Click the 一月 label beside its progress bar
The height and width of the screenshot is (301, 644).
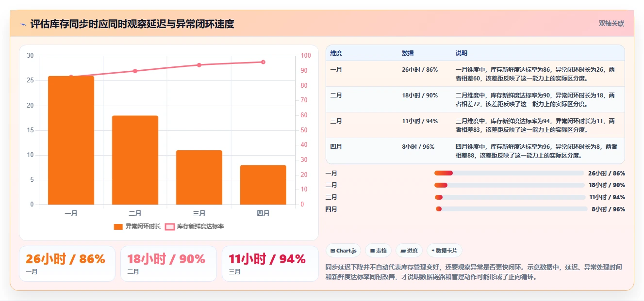coord(331,173)
